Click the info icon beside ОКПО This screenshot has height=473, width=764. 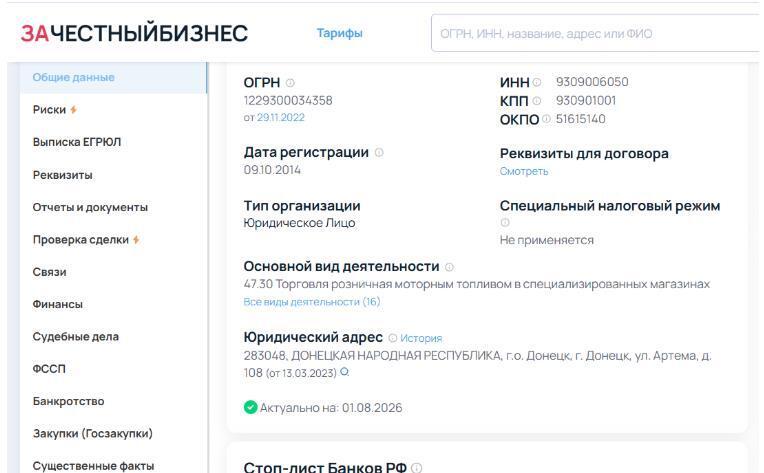tap(546, 119)
